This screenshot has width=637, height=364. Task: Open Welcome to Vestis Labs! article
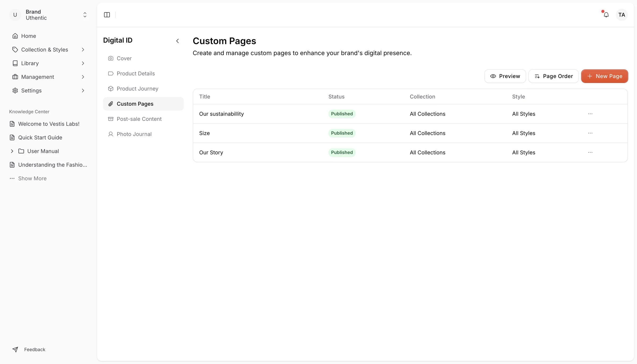point(49,124)
